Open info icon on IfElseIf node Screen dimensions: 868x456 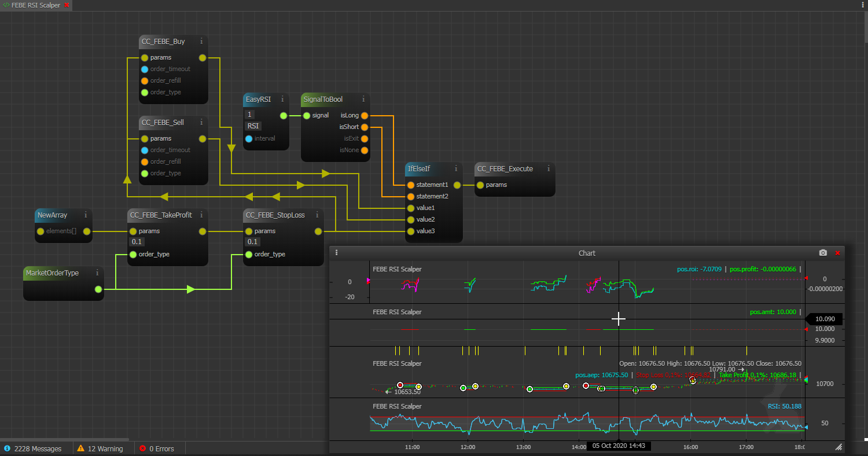[x=456, y=168]
